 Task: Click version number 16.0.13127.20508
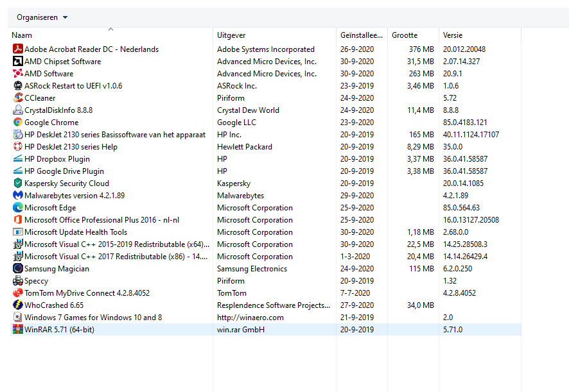point(471,220)
